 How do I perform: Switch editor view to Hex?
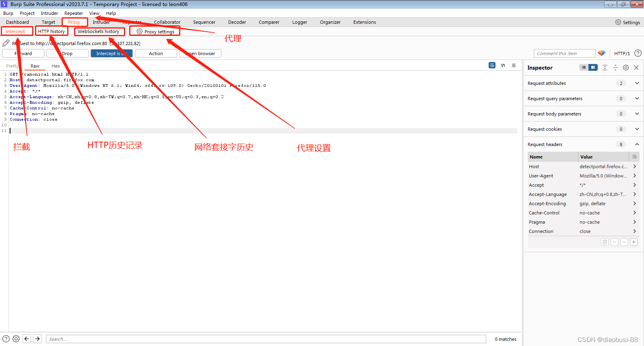pos(56,66)
